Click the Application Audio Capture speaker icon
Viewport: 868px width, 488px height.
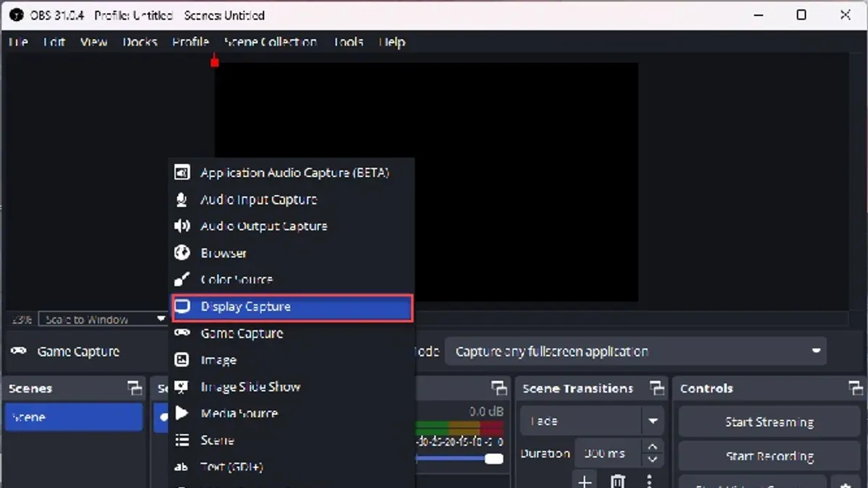(x=182, y=173)
